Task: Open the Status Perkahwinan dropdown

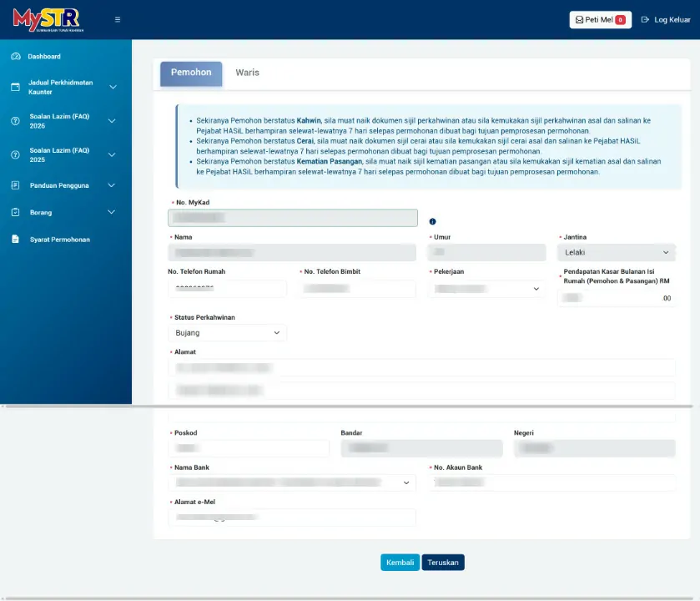Action: (x=227, y=333)
